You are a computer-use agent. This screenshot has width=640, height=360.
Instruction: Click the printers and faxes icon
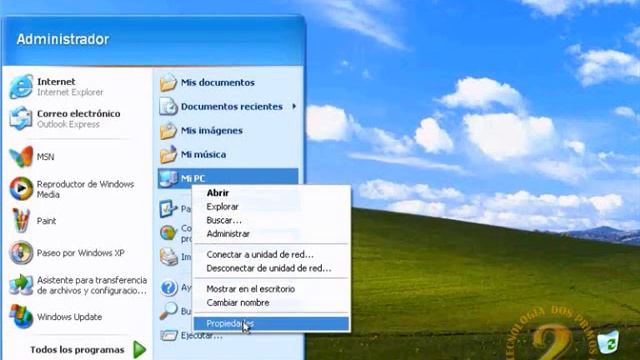(168, 257)
